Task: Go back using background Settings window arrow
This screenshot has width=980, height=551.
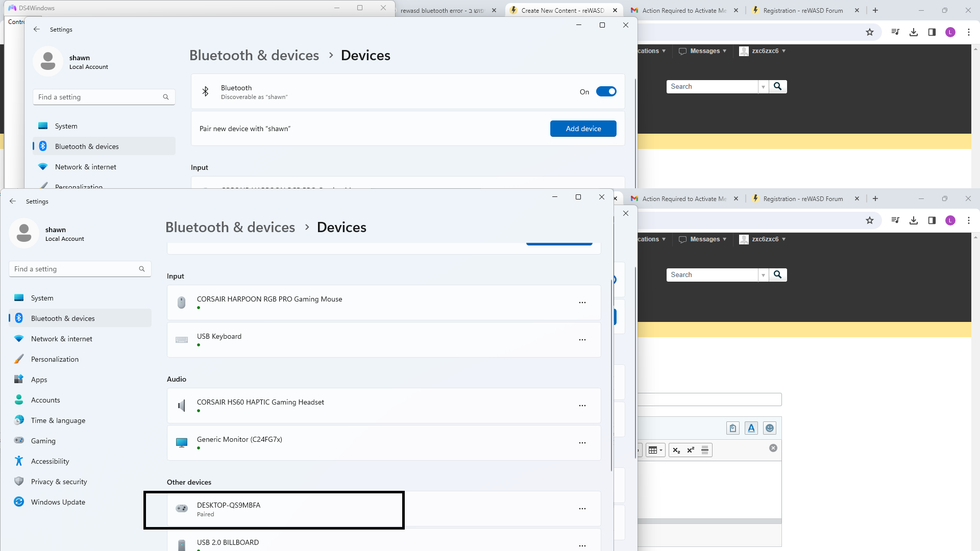Action: click(37, 29)
